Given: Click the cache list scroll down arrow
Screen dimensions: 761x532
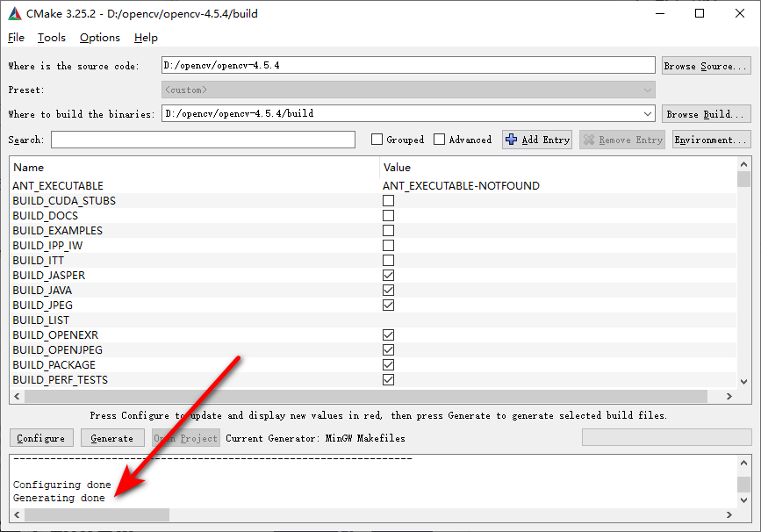Looking at the screenshot, I should [744, 382].
